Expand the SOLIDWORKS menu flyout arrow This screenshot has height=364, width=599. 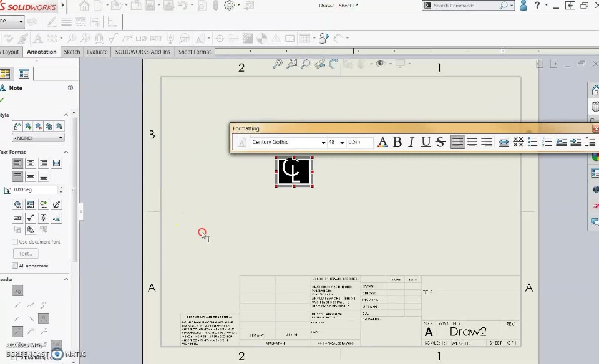(62, 6)
